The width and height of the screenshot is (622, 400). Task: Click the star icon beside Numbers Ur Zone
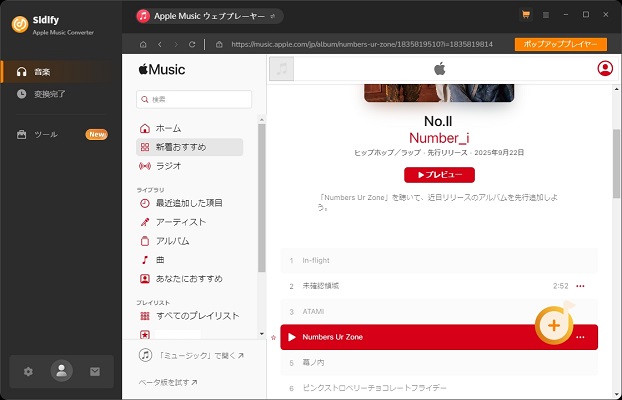point(273,338)
